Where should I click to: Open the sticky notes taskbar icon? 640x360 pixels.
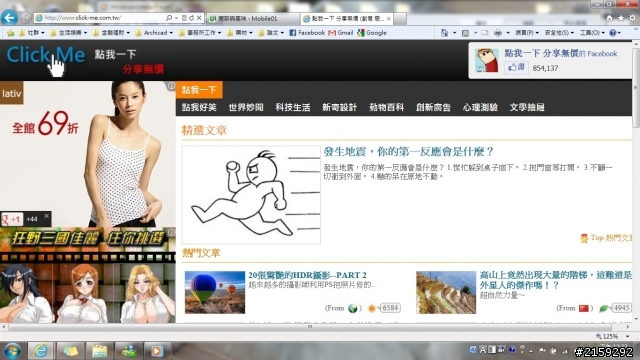click(x=70, y=351)
